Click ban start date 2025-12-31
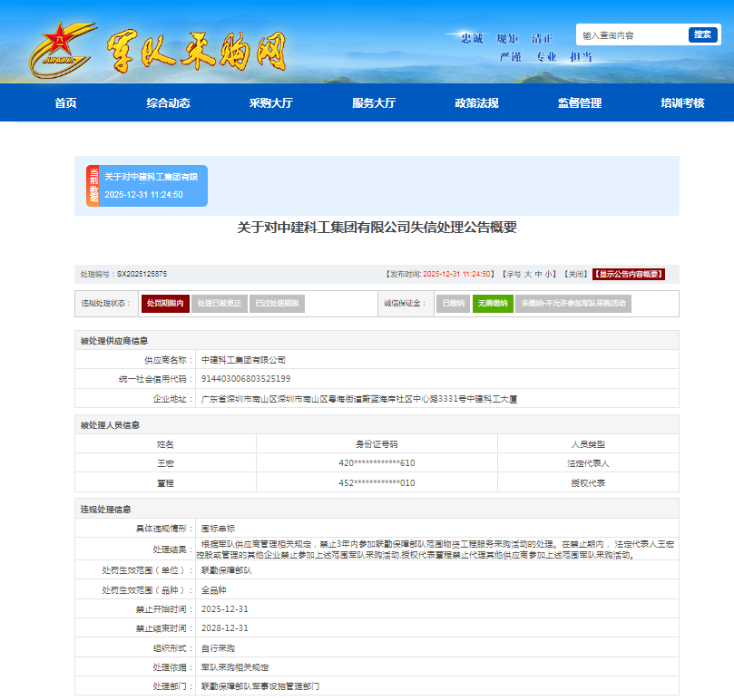 pos(225,609)
